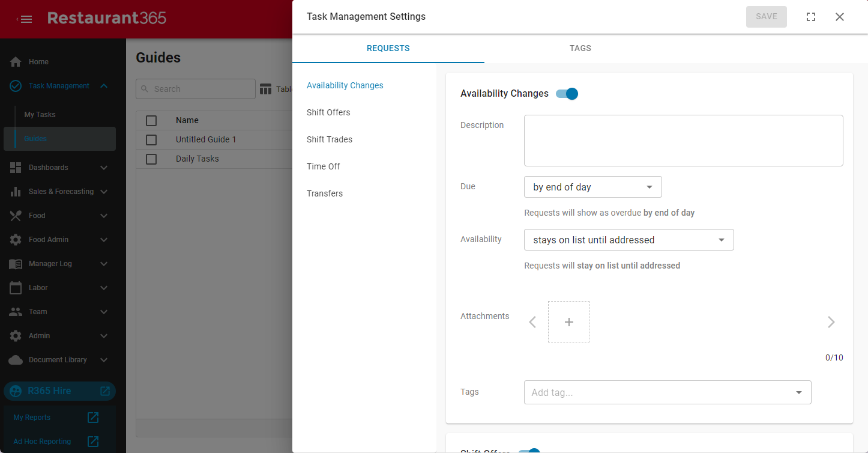Image resolution: width=868 pixels, height=453 pixels.
Task: Expand the Labor chevron
Action: tap(104, 288)
